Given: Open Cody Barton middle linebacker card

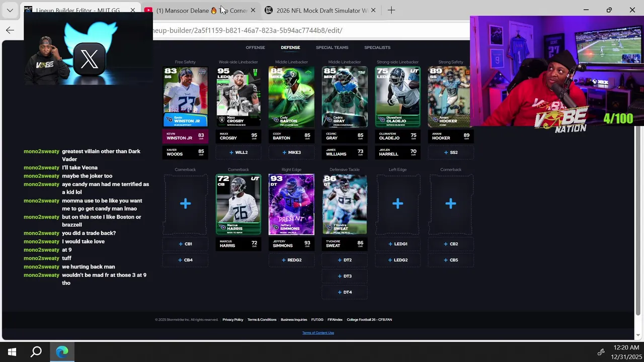Looking at the screenshot, I should [291, 97].
